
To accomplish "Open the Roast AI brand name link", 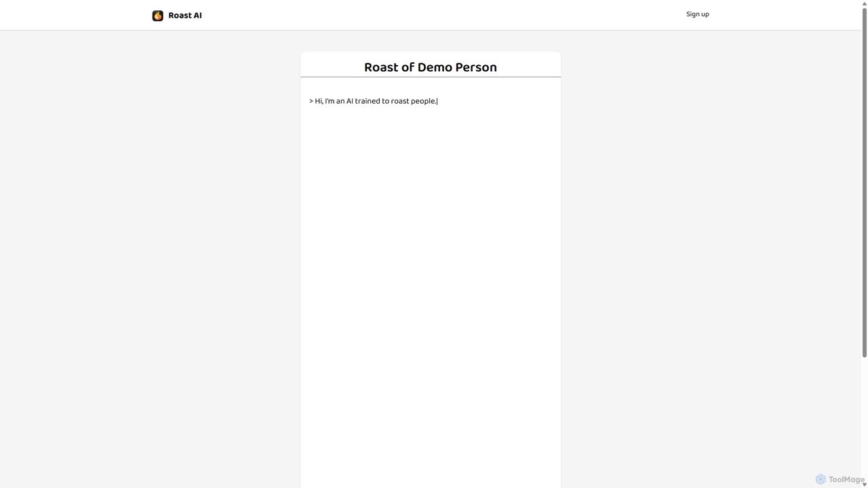I will pos(185,16).
